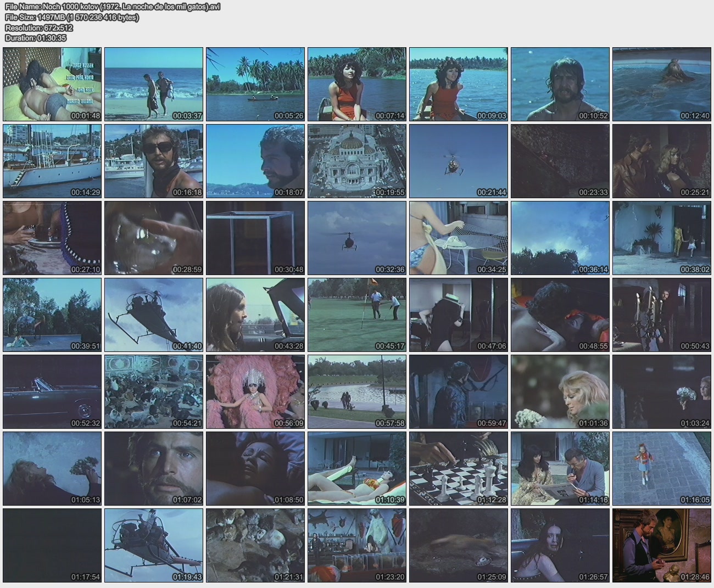Click the File Name text line
The width and height of the screenshot is (714, 588).
[113, 7]
